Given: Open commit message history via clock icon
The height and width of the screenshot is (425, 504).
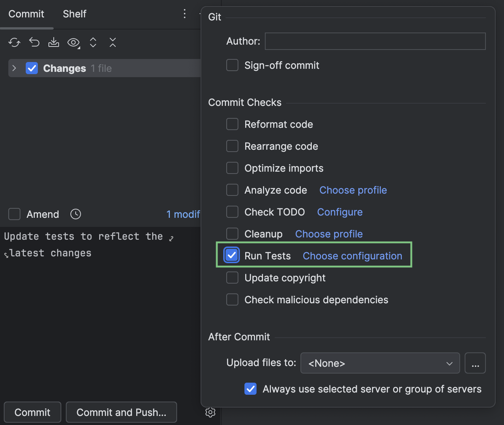Looking at the screenshot, I should pyautogui.click(x=75, y=214).
